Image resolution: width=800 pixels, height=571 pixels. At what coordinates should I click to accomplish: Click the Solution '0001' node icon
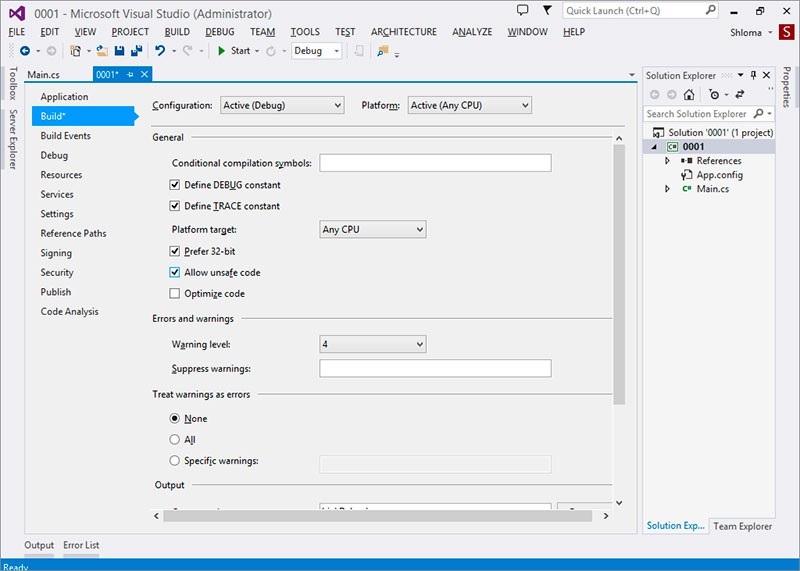coord(659,133)
